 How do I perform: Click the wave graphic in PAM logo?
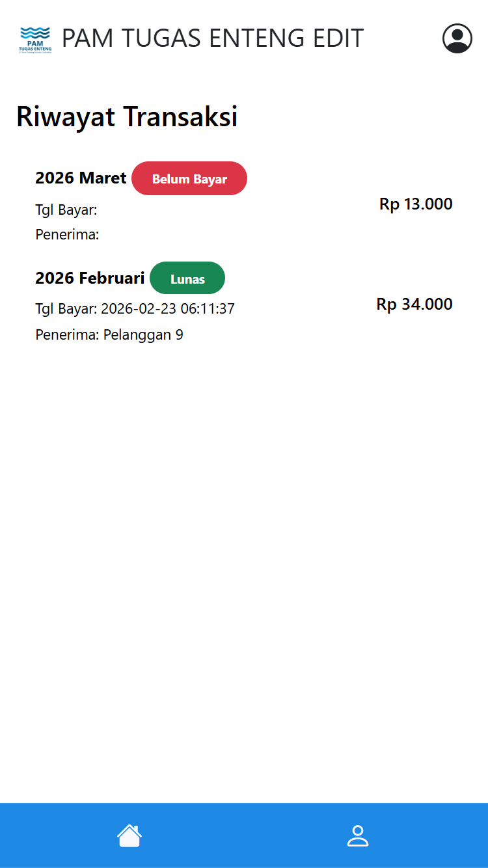(35, 32)
